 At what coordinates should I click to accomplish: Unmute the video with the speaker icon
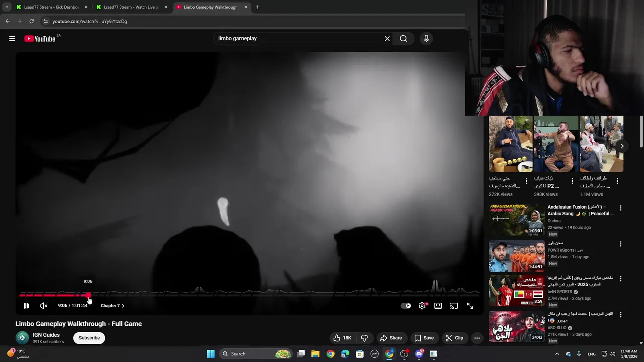click(44, 306)
